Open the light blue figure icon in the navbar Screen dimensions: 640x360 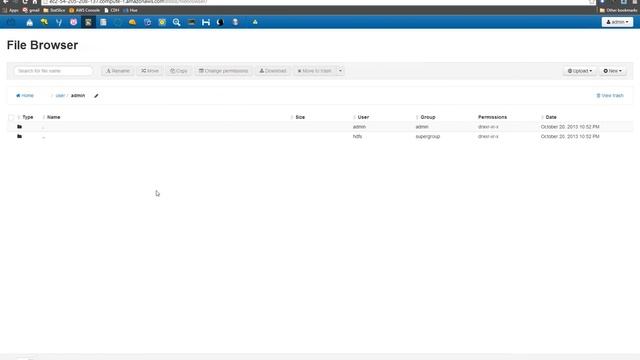235,22
